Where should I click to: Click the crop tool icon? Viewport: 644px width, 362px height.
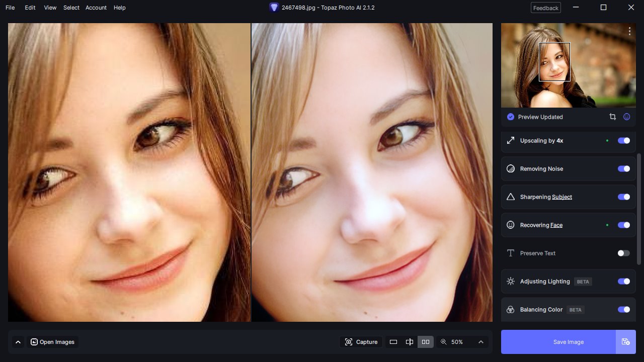612,117
